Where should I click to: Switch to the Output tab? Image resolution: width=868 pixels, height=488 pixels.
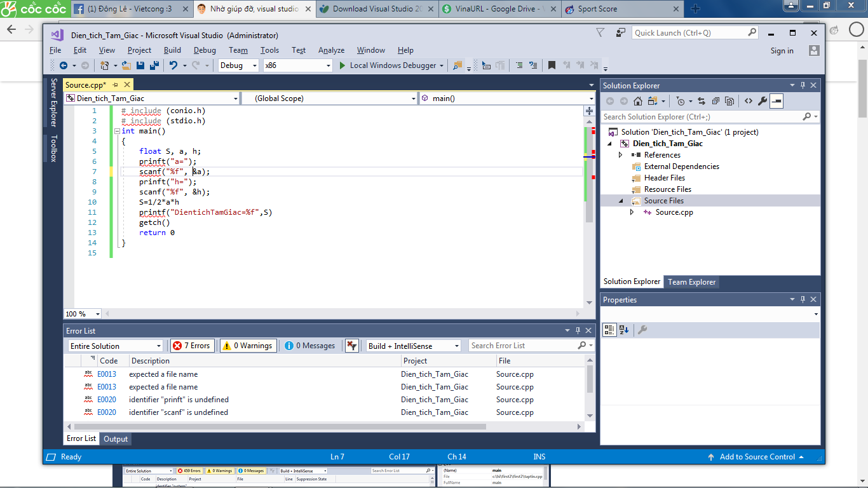[x=116, y=438]
